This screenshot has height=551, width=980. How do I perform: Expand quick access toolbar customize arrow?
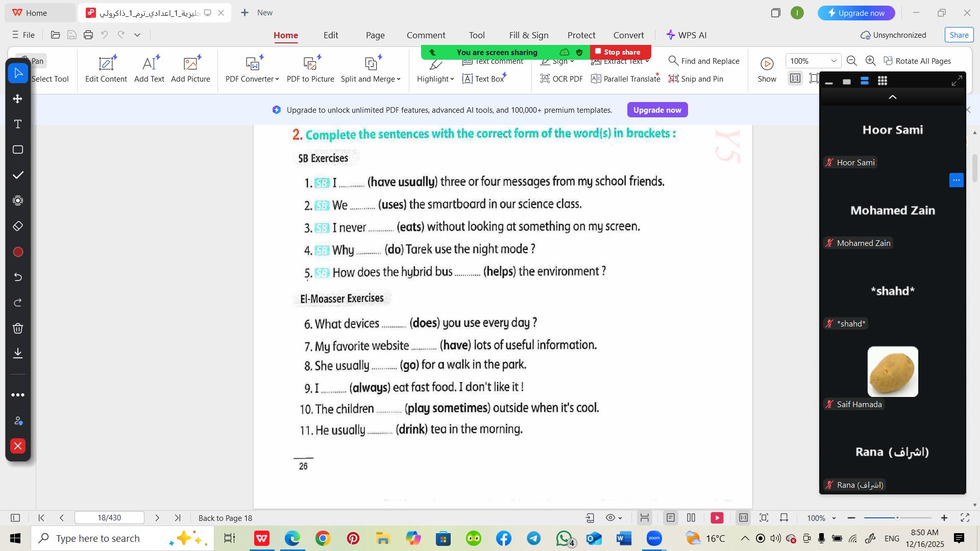tap(137, 35)
